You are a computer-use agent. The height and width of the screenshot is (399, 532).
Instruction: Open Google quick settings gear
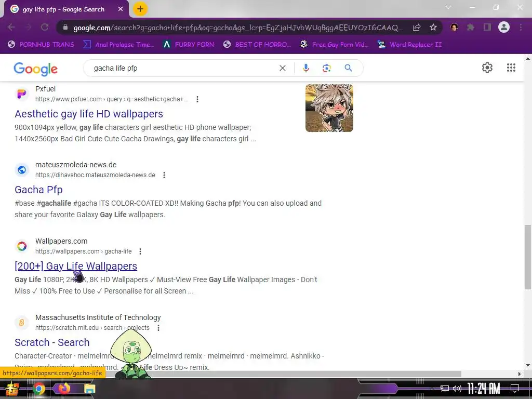[487, 68]
